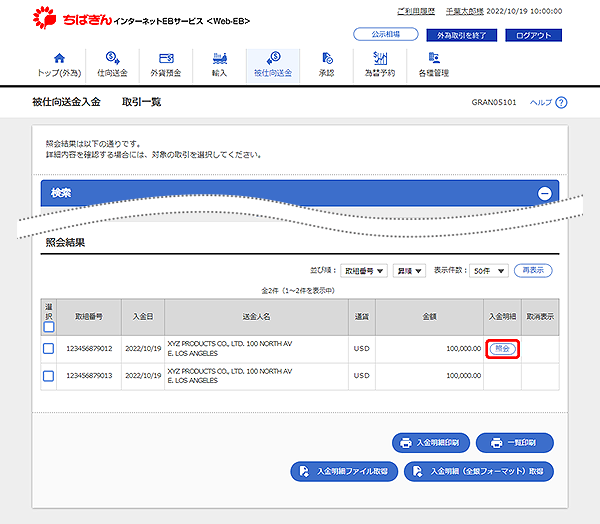Click the 照会結果 section heading
The image size is (600, 524).
(65, 243)
